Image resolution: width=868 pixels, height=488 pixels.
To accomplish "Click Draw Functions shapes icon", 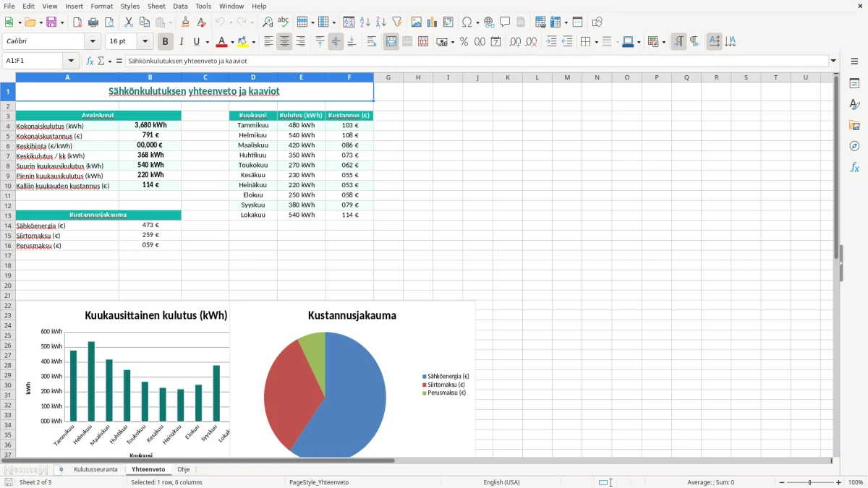I will [x=597, y=22].
